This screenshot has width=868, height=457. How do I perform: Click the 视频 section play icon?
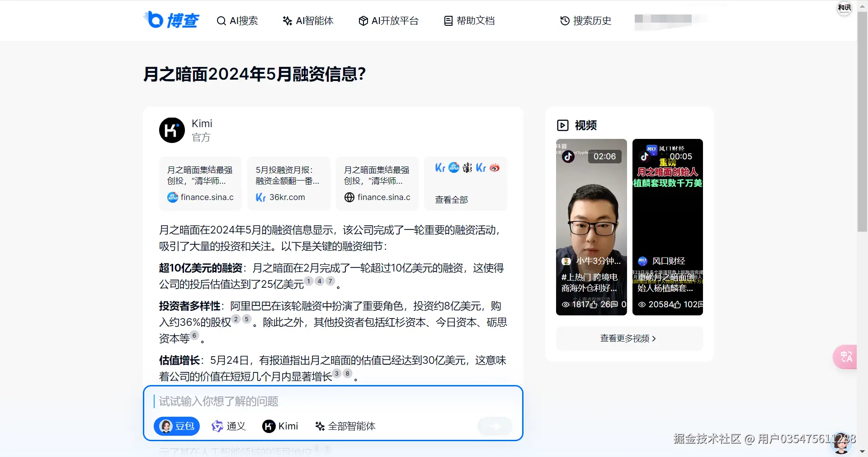click(x=563, y=125)
